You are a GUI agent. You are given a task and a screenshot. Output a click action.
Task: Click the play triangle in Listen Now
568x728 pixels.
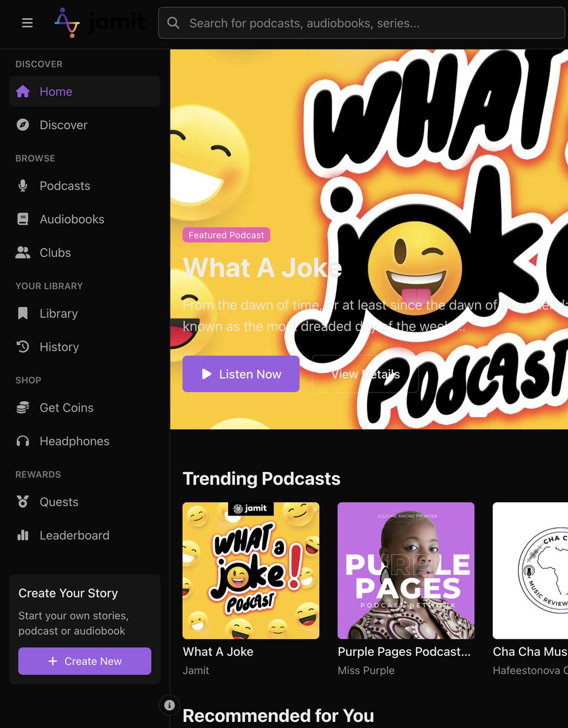point(206,374)
